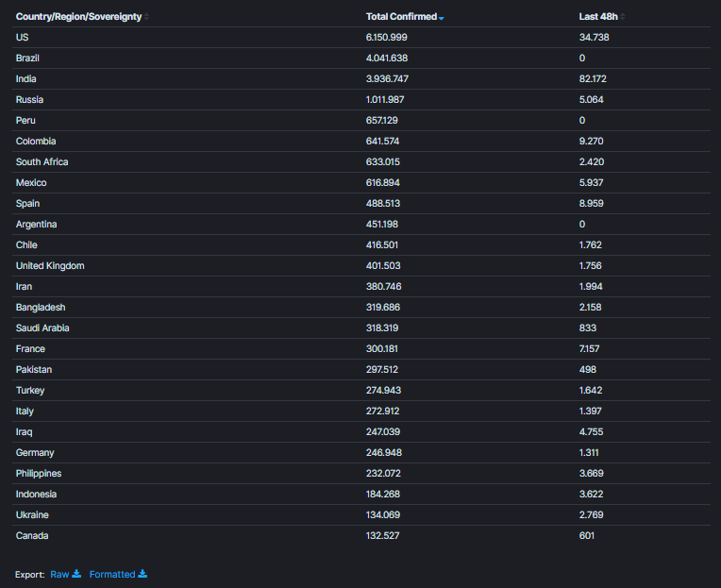Click the United Kingdom row name

coord(50,266)
